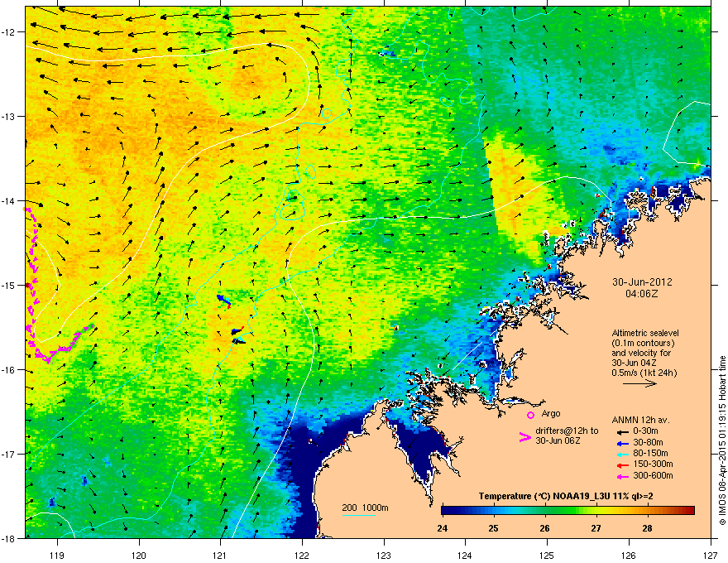Click the dark red end of temperature scale

[x=688, y=511]
